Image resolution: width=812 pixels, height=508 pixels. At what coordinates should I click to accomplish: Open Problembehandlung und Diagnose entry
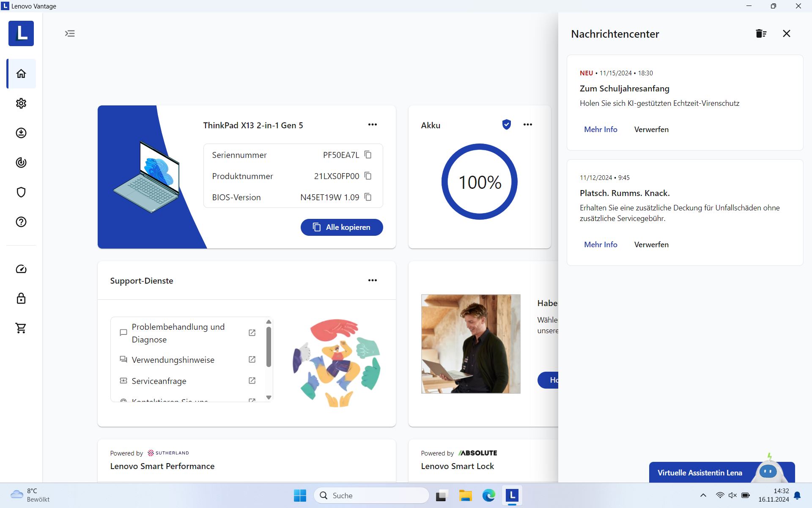click(x=178, y=333)
